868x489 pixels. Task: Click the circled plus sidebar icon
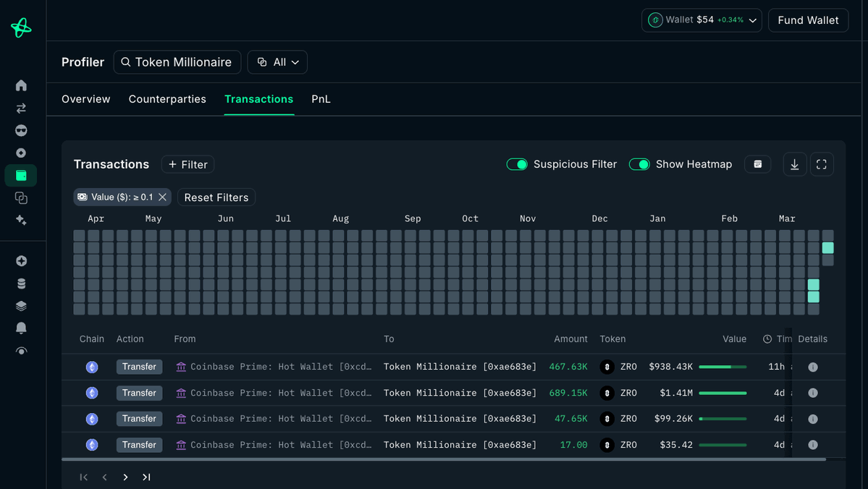tap(21, 261)
